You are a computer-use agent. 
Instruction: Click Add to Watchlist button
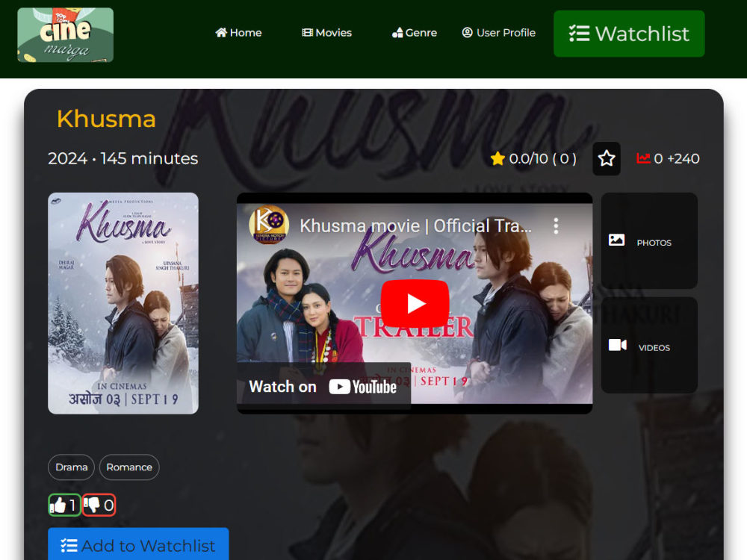(x=138, y=544)
